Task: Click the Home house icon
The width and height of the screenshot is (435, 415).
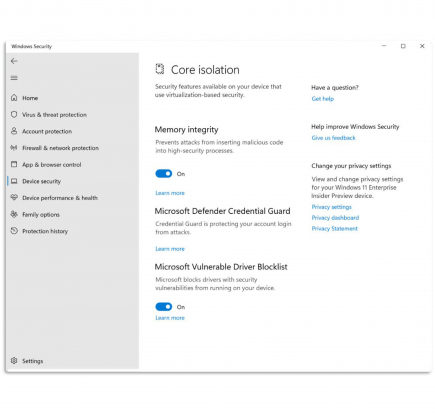Action: pyautogui.click(x=14, y=98)
